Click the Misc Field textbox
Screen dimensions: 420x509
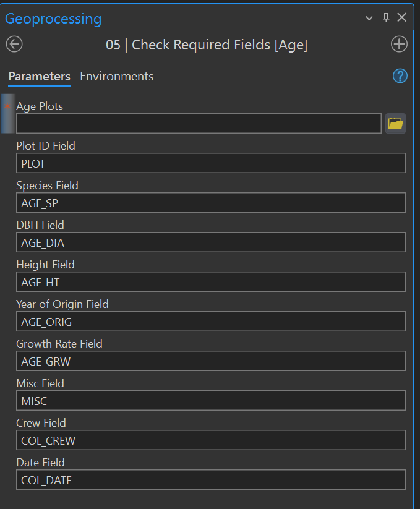pyautogui.click(x=210, y=401)
